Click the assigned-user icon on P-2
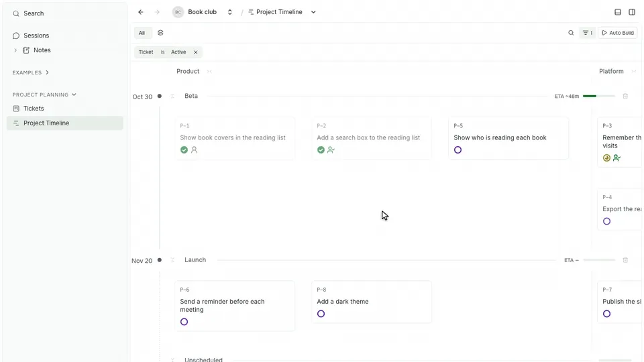This screenshot has width=644, height=362. coord(331,149)
